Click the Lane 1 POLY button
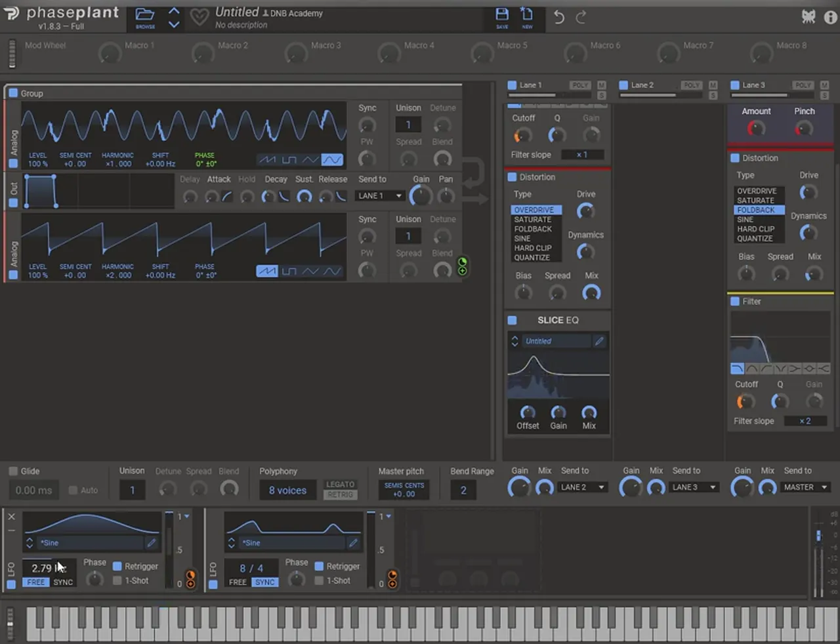This screenshot has width=840, height=644. (x=579, y=85)
